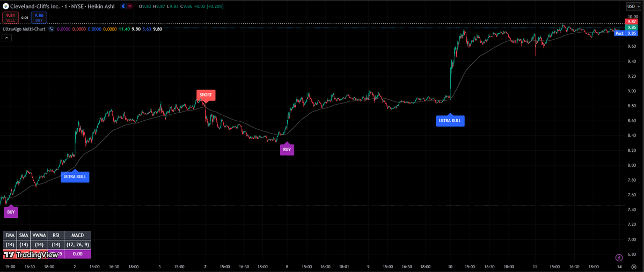Click the Cleveland-Cliffs Inc. symbol title

point(34,6)
